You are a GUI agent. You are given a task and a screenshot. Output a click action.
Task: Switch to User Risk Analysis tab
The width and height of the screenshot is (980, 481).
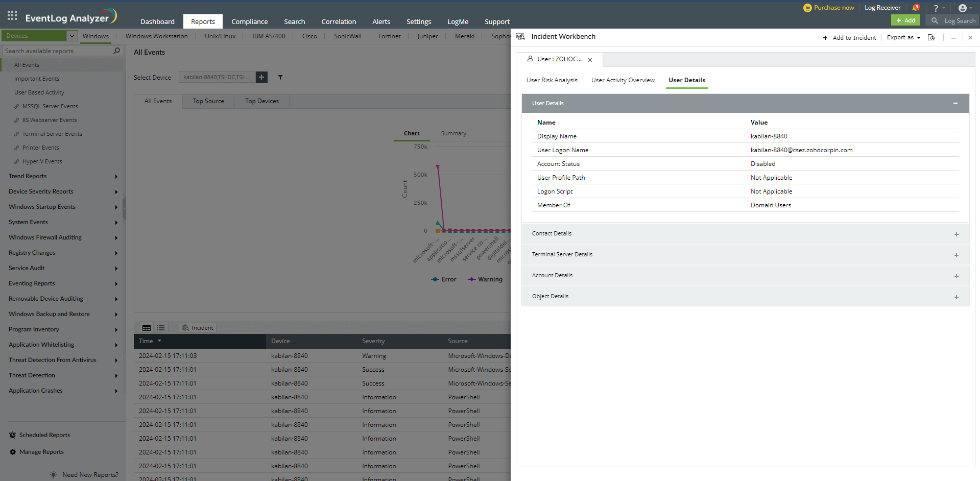pos(552,80)
